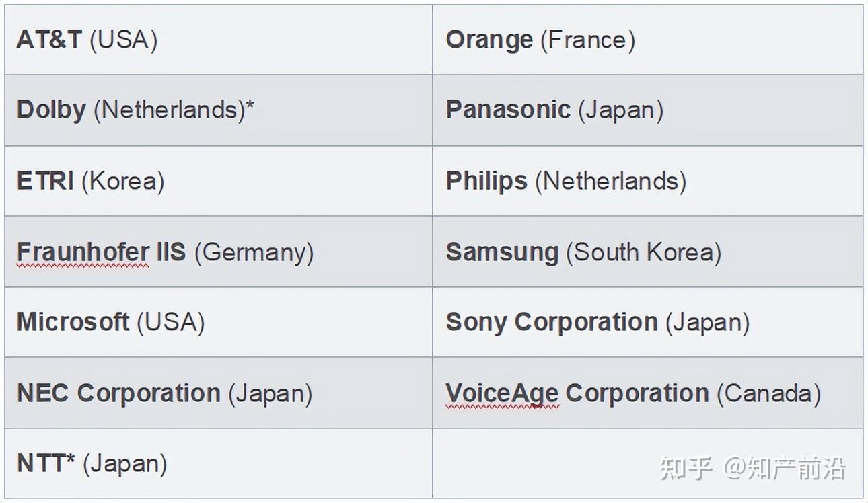Click the underlined Fraunhofer word

(x=82, y=252)
